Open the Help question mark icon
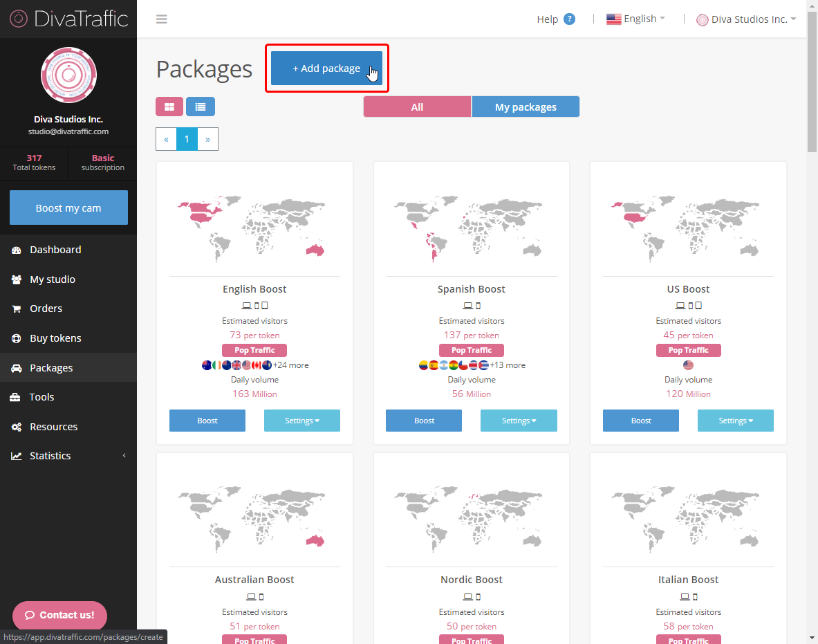Viewport: 818px width, 644px height. (570, 19)
